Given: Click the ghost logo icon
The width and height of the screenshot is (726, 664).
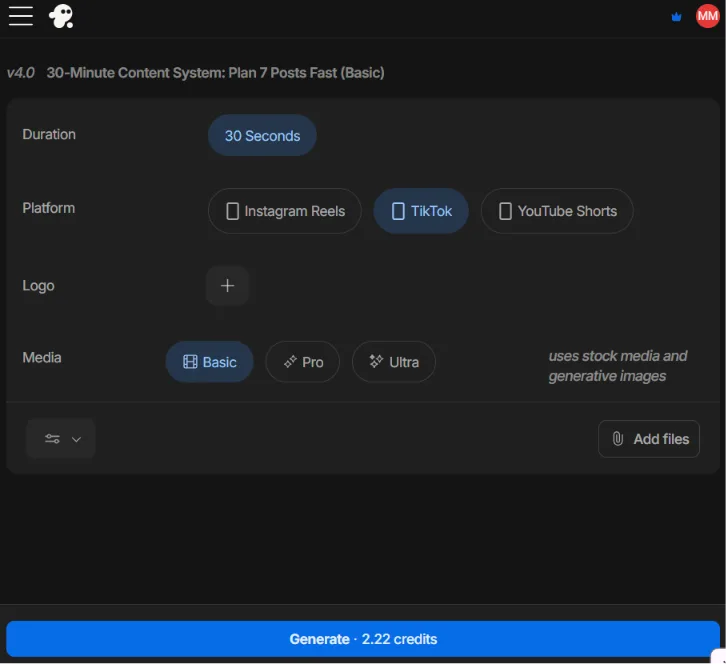Looking at the screenshot, I should coord(61,17).
